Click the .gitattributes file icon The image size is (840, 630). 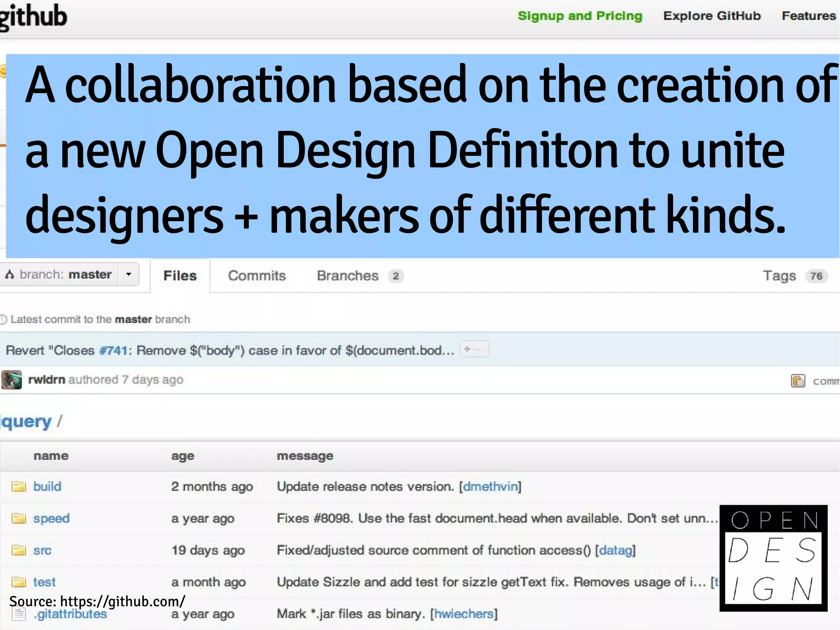coord(18,614)
